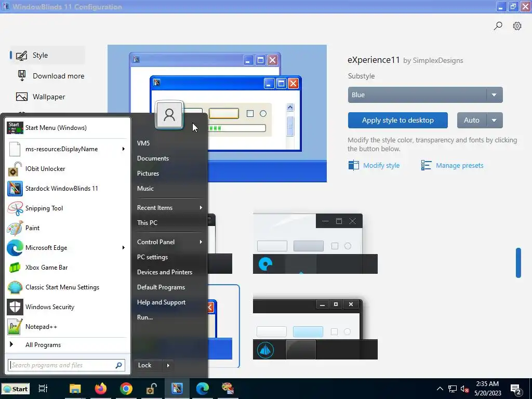Launch IObit Unlocker from Start menu
The width and height of the screenshot is (532, 399).
pyautogui.click(x=67, y=169)
